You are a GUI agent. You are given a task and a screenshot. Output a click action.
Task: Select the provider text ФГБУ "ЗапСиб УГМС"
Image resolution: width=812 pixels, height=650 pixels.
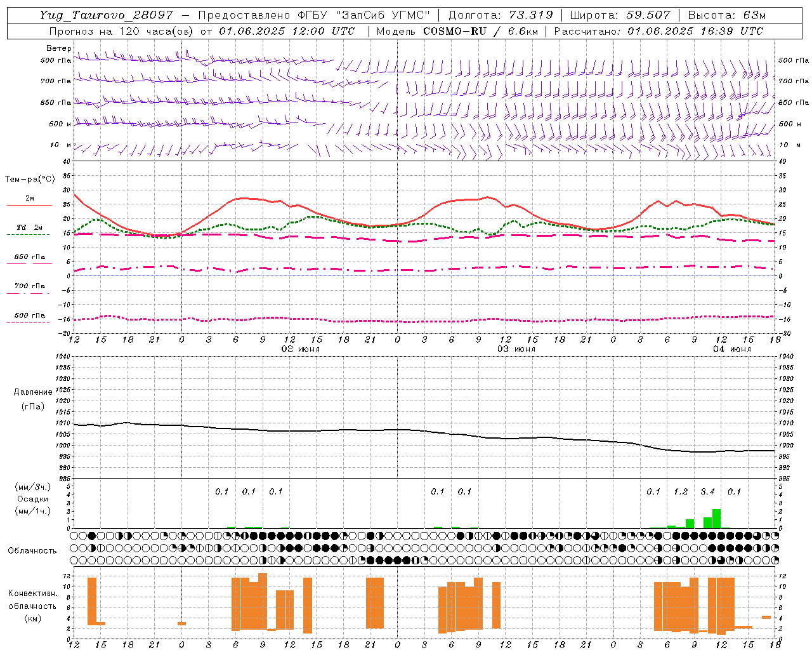click(364, 15)
